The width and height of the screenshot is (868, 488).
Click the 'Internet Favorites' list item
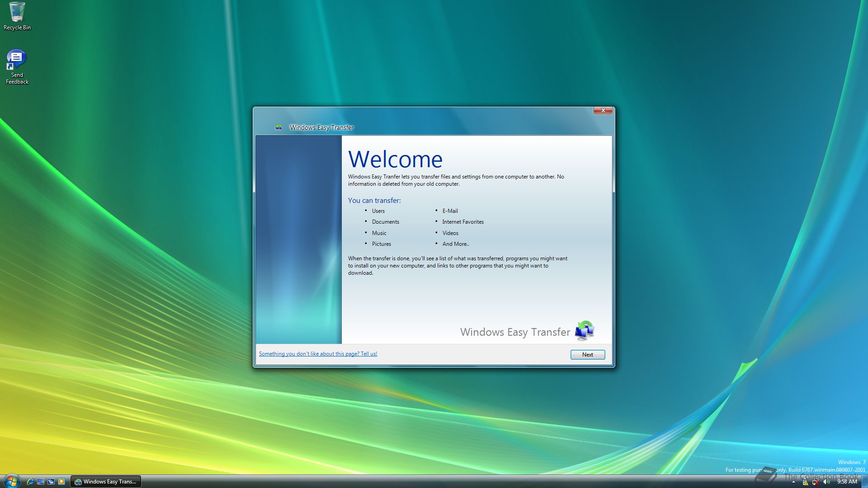click(463, 222)
